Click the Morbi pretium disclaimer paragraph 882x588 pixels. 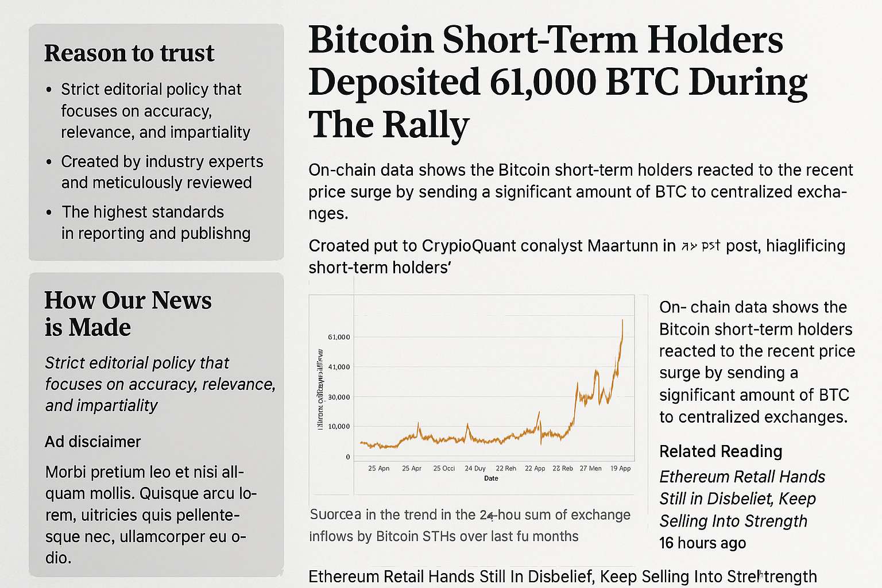[x=151, y=514]
